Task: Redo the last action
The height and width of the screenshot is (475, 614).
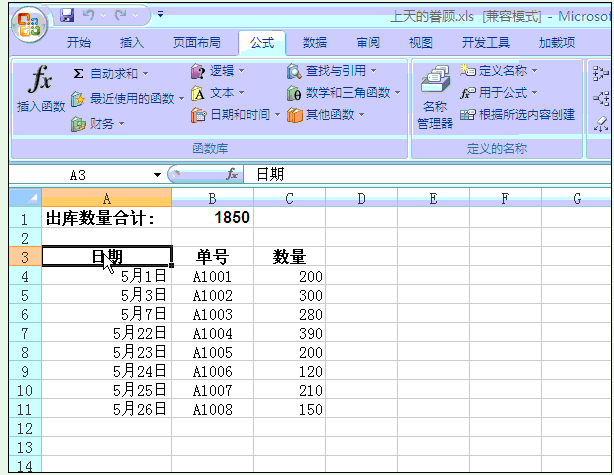Action: [x=121, y=15]
